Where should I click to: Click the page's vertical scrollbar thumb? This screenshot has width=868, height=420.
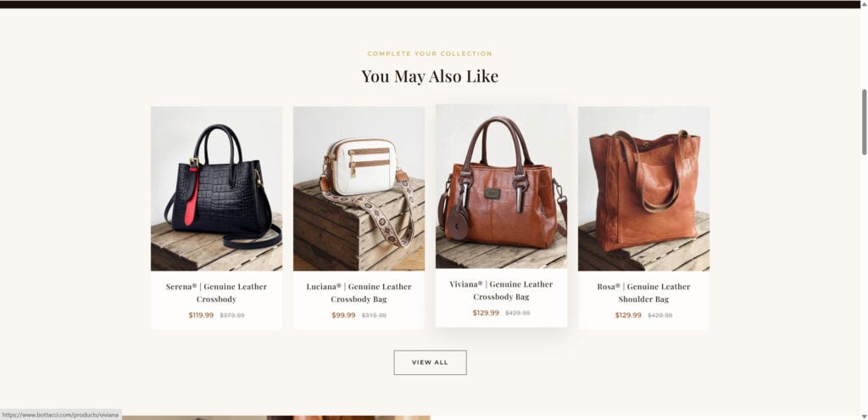864,122
